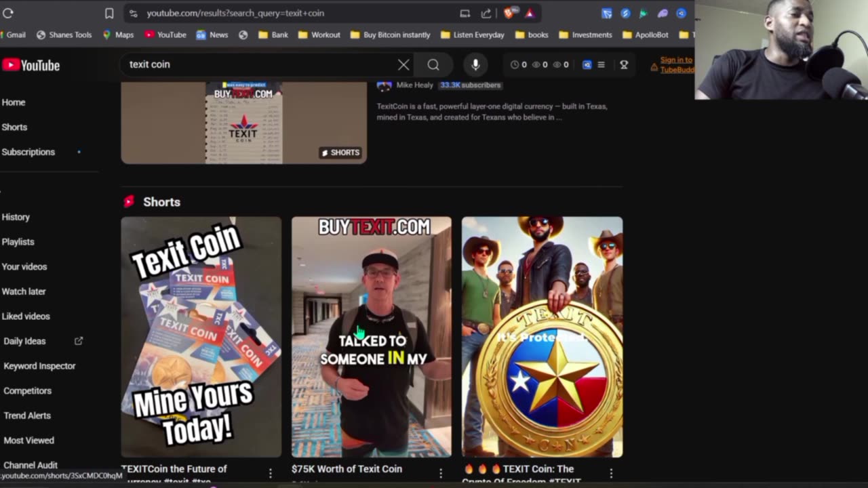
Task: Open the '$75K Worth of Texit Coin' title
Action: click(347, 469)
